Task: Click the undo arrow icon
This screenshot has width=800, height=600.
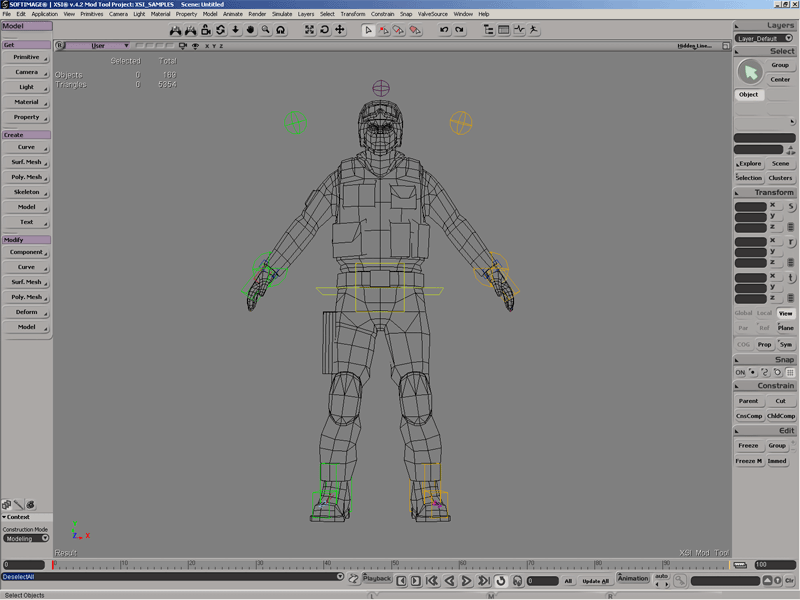Action: (444, 30)
